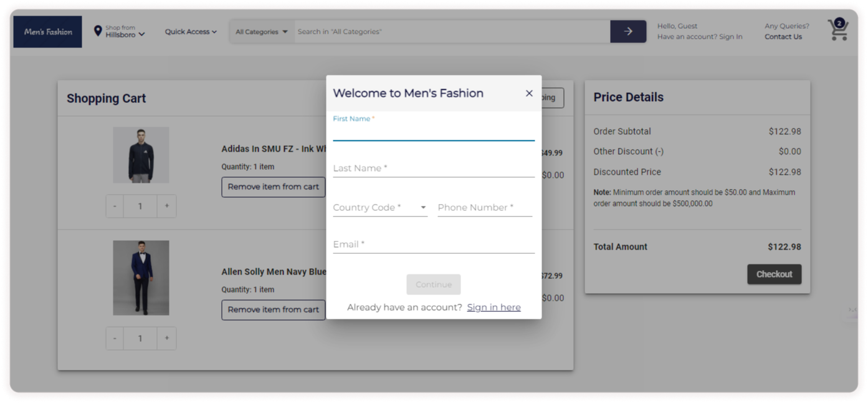Close the Welcome to Men's Fashion dialog

click(x=529, y=94)
